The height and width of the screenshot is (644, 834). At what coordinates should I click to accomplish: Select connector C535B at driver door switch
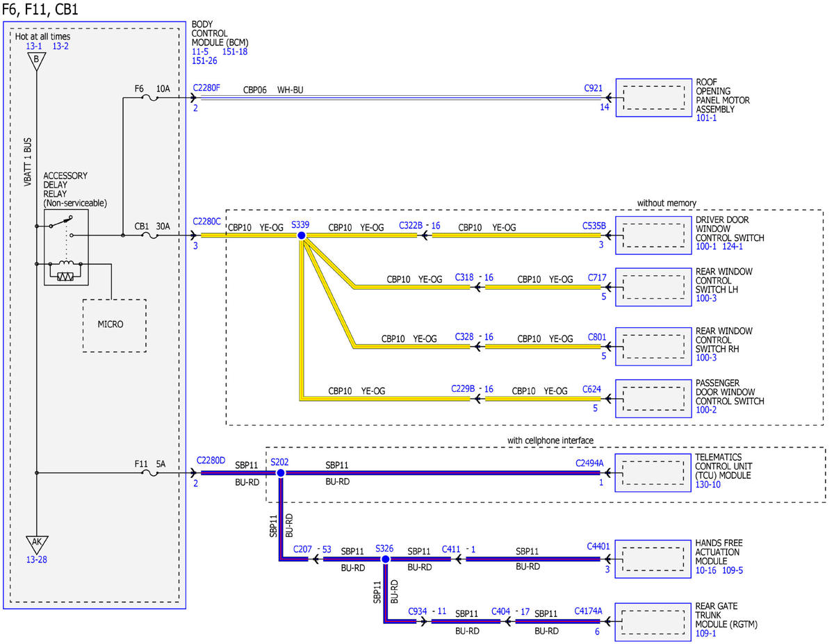[x=594, y=226]
